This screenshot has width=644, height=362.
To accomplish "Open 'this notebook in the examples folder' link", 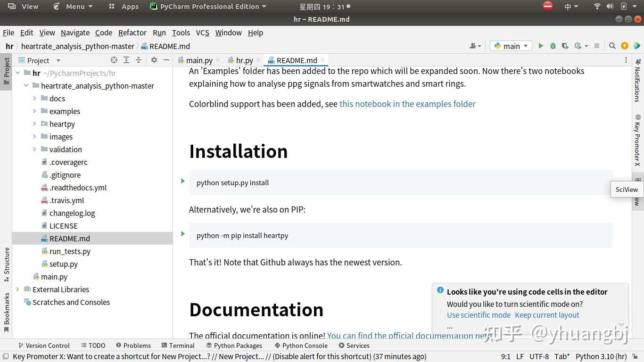I will pyautogui.click(x=407, y=104).
